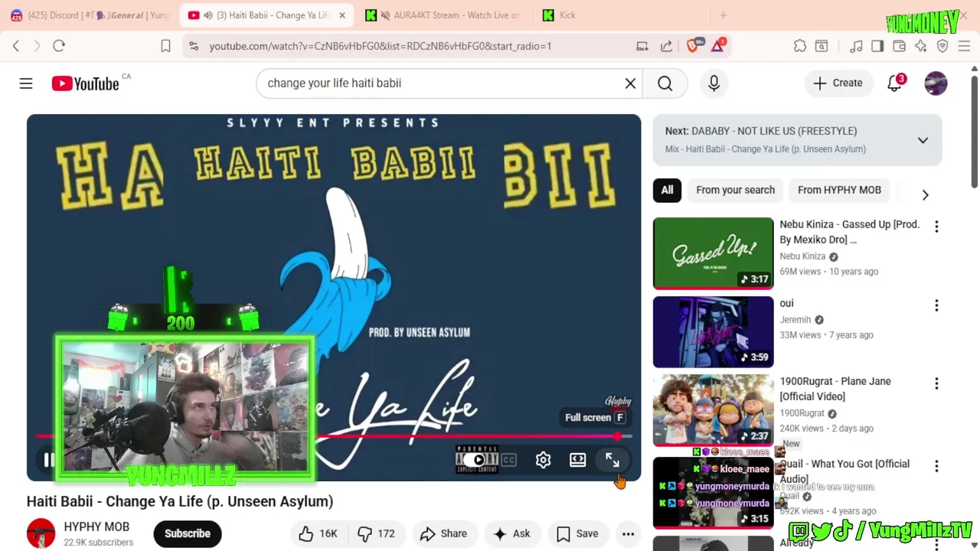Switch to the Kick browser tab
This screenshot has width=980, height=551.
click(x=622, y=15)
